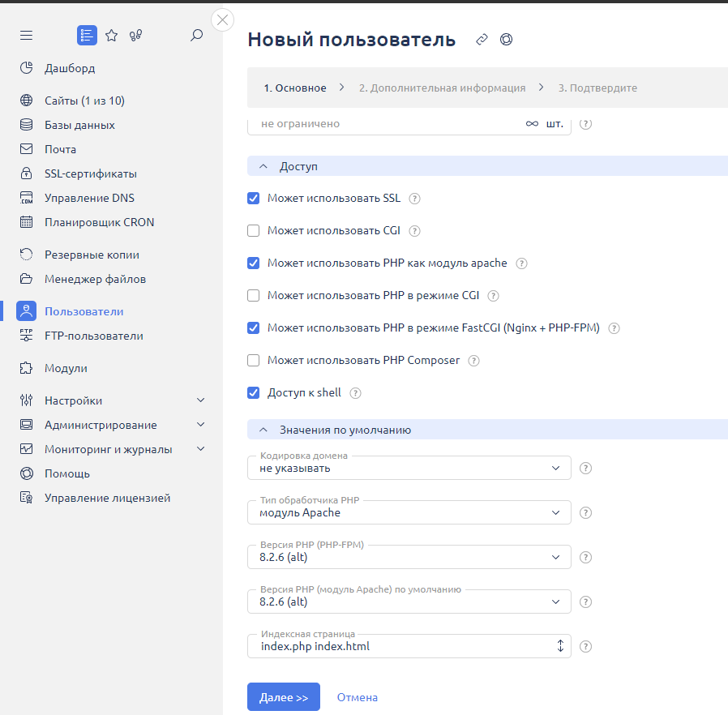Show help for PHP FastCGI option
Image resolution: width=728 pixels, height=715 pixels.
(x=615, y=328)
